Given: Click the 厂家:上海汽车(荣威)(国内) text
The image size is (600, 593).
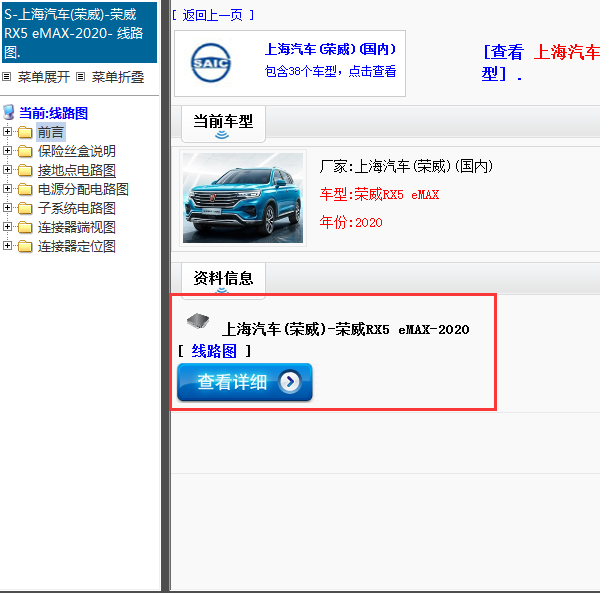Looking at the screenshot, I should 406,166.
